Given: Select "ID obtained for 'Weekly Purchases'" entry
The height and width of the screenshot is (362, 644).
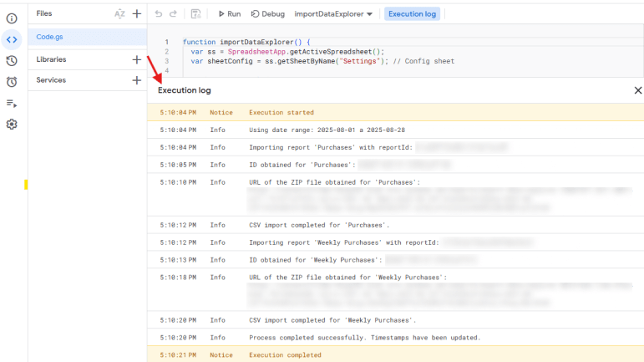Looking at the screenshot, I should (x=396, y=260).
